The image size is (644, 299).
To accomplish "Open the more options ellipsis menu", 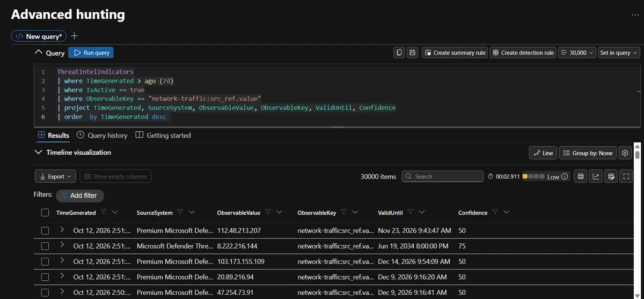I will [x=635, y=15].
